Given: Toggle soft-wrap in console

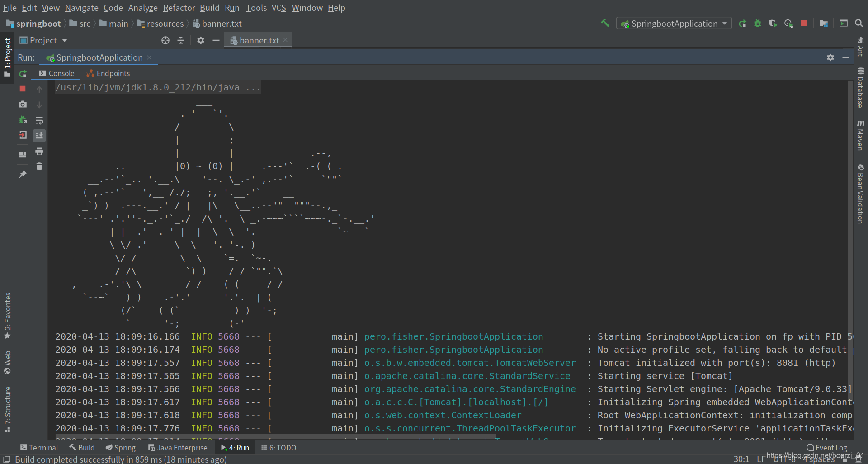Looking at the screenshot, I should 39,120.
